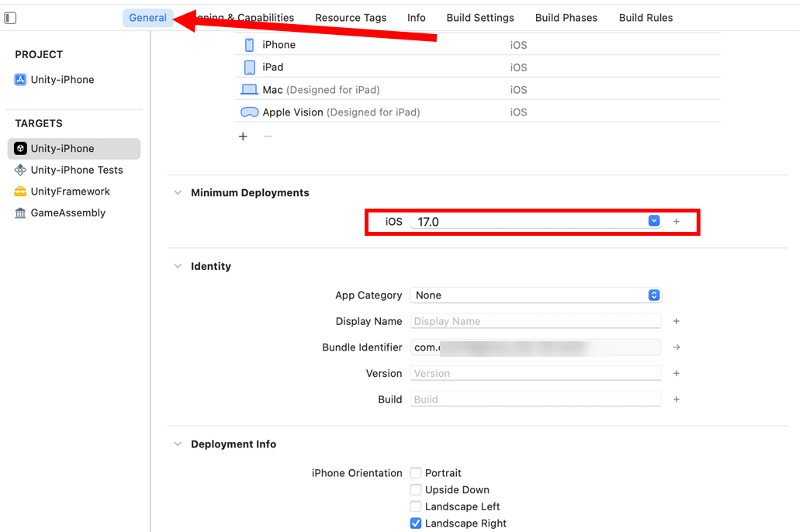799x532 pixels.
Task: Click the iPad device icon
Action: 250,67
